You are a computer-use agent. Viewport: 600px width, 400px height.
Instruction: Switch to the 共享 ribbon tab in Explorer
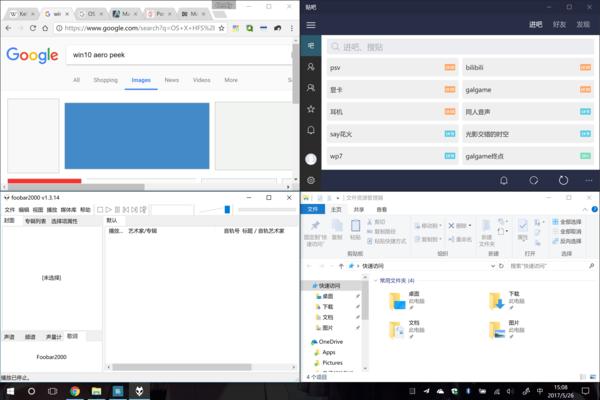click(359, 209)
